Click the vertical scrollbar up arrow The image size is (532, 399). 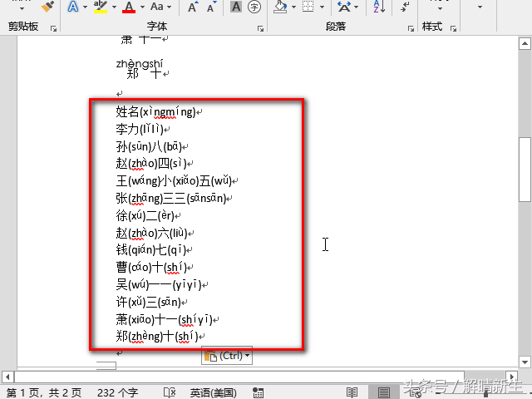(525, 43)
